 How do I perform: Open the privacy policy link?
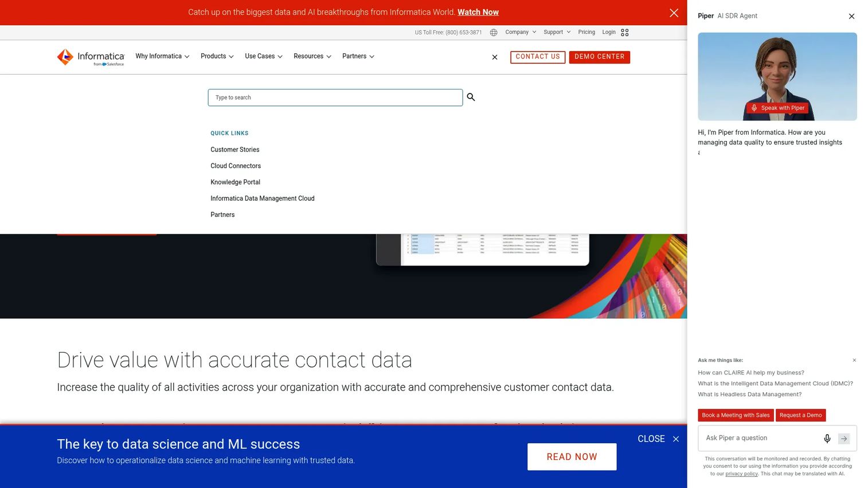(x=742, y=474)
